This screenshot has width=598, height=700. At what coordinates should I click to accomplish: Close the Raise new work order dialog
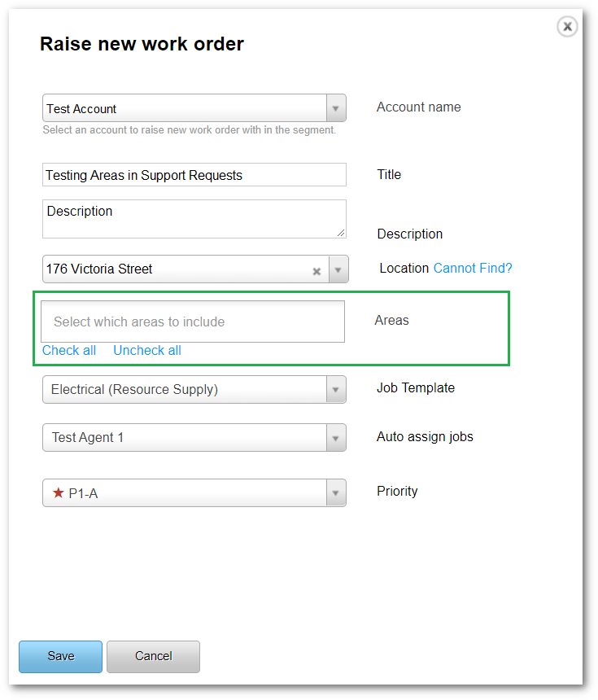click(567, 27)
